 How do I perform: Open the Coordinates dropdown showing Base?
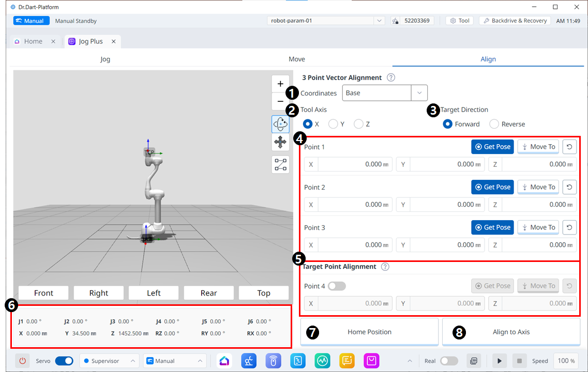coord(384,93)
